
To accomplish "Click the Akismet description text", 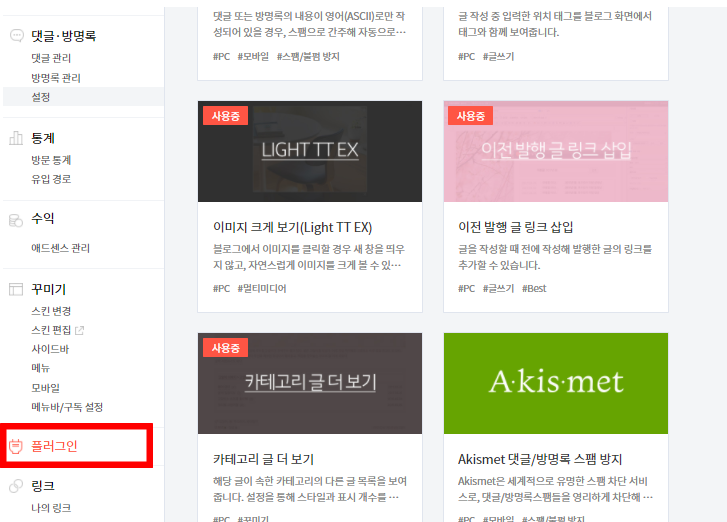I will (555, 489).
